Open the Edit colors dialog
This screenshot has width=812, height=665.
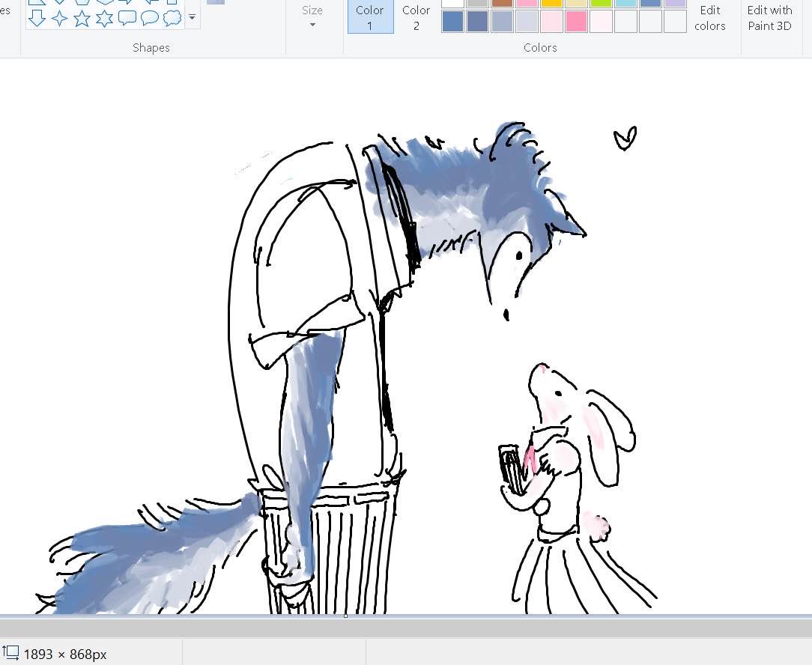point(710,18)
